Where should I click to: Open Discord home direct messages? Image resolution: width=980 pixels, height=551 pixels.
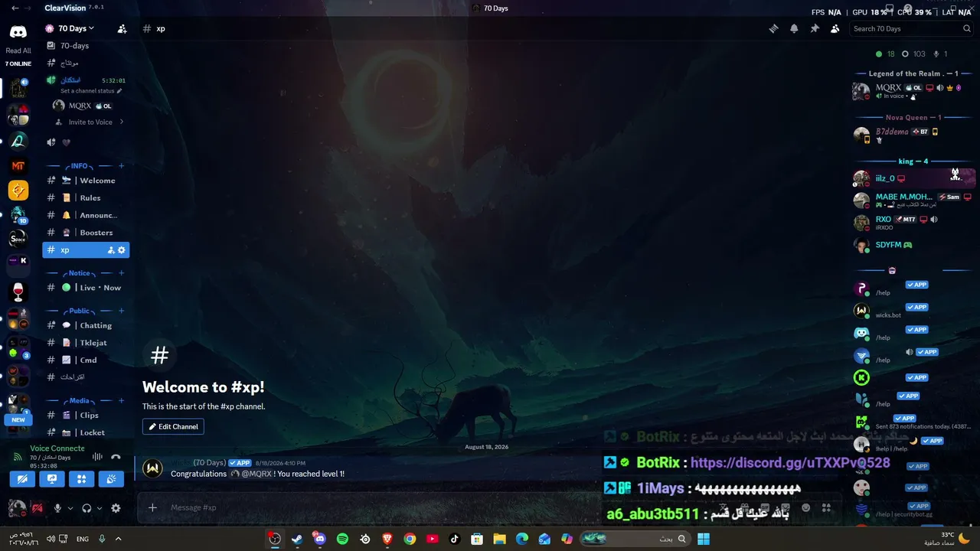(x=18, y=32)
